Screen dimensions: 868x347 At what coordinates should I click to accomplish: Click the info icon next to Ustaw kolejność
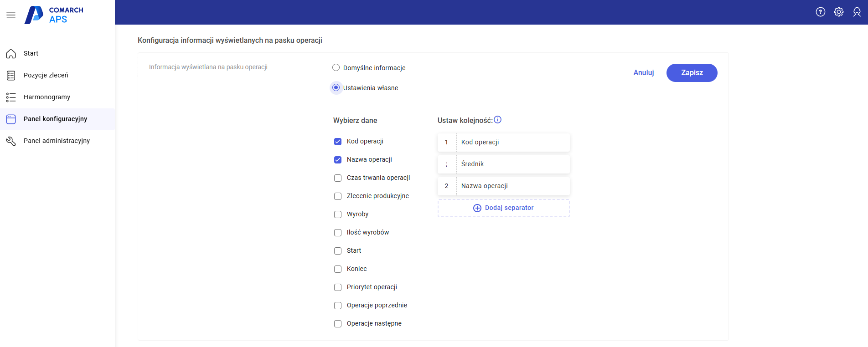click(498, 120)
